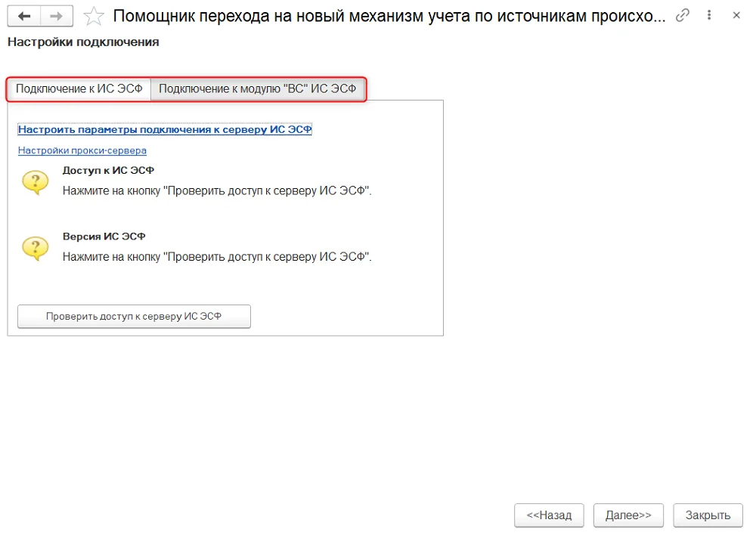
Task: Click the 'Доступ к ИС ЭСФ' heading
Action: click(108, 170)
